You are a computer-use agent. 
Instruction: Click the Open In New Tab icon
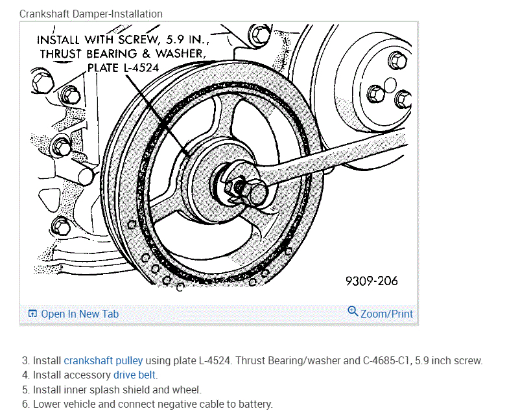pos(32,314)
